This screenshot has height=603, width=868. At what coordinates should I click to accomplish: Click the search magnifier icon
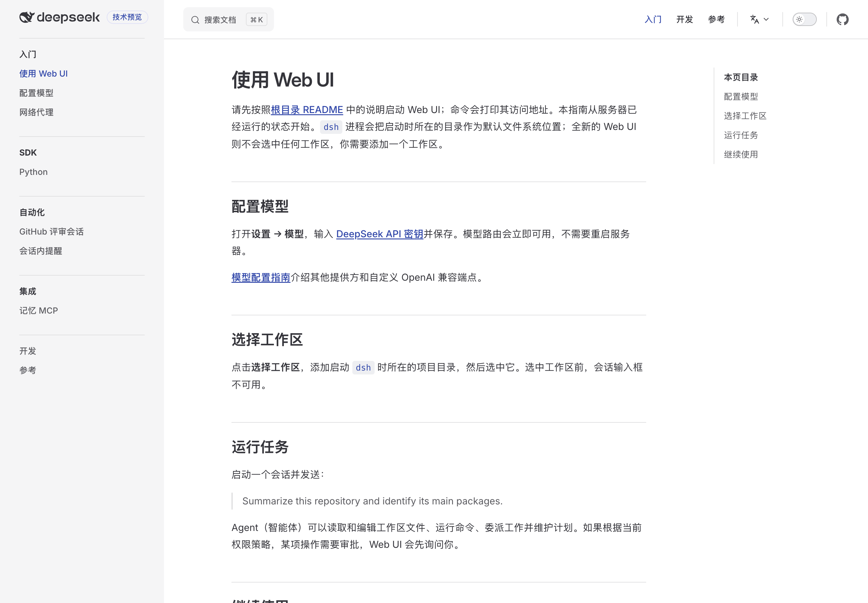pyautogui.click(x=195, y=20)
